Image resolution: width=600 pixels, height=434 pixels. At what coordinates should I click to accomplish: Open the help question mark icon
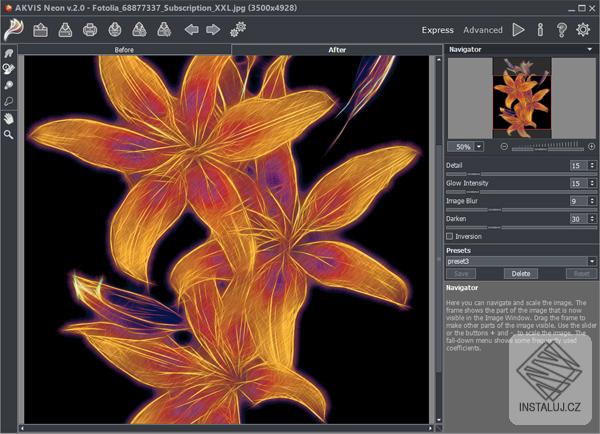(561, 30)
